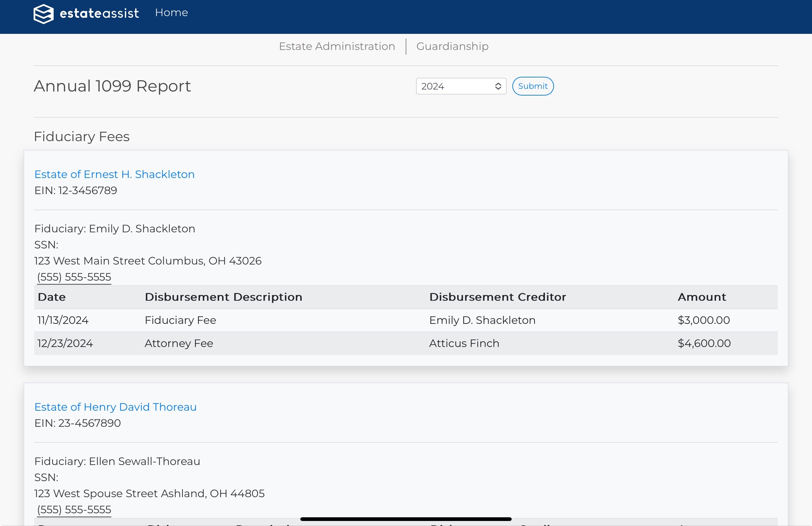Click the $4,600.00 amount cell

click(x=704, y=343)
